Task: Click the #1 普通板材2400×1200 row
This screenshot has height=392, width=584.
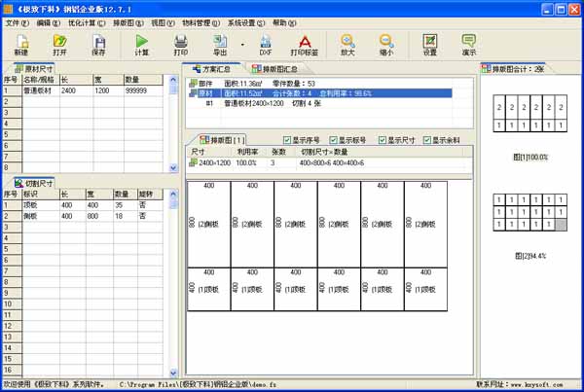Action: click(320, 103)
